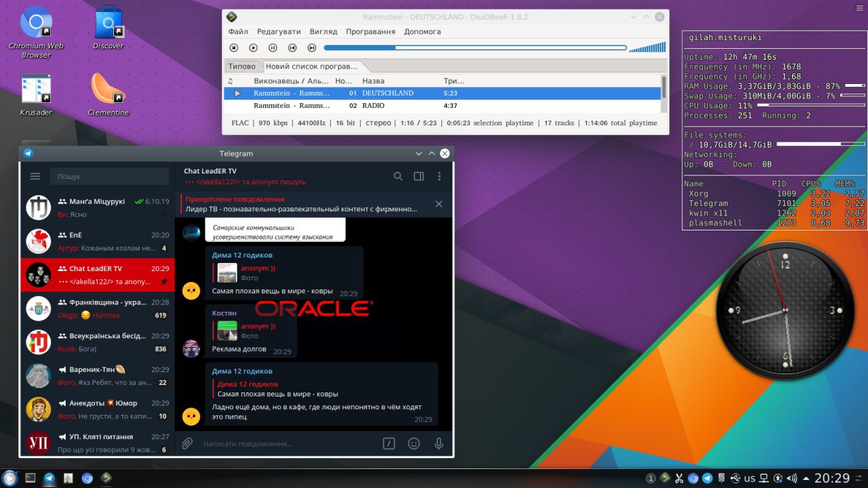The image size is (868, 488).
Task: Expand hidden system tray icons arrow
Action: point(806,479)
